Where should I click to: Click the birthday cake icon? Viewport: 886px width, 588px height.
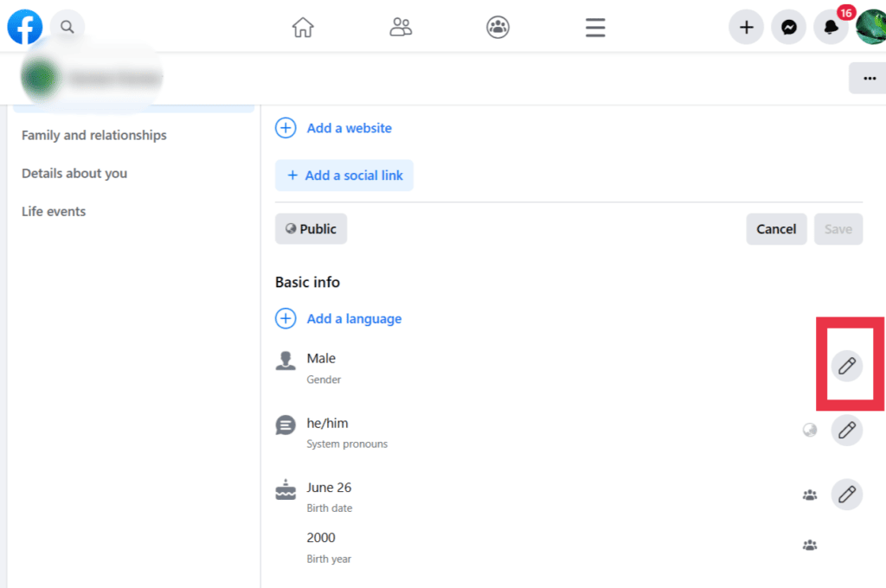click(286, 489)
